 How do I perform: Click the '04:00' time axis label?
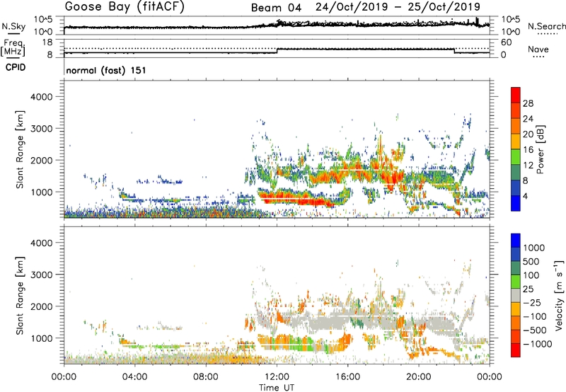(x=134, y=377)
